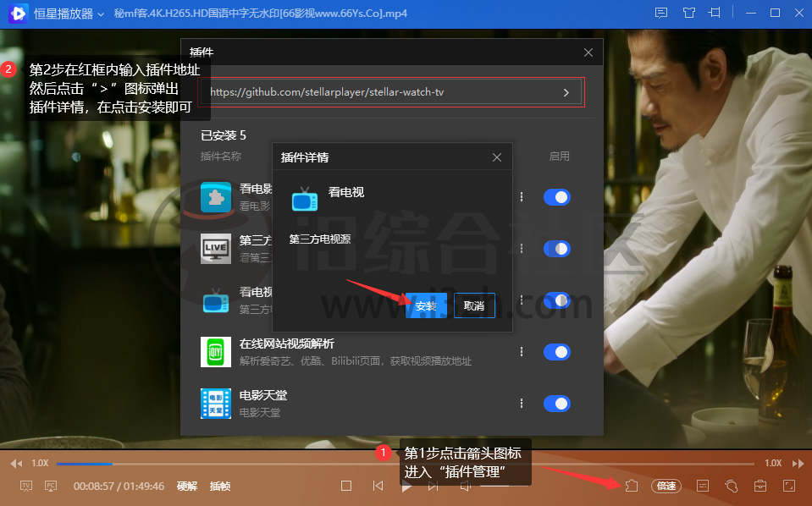Click the 已安装 5 heading
812x506 pixels.
pos(224,135)
